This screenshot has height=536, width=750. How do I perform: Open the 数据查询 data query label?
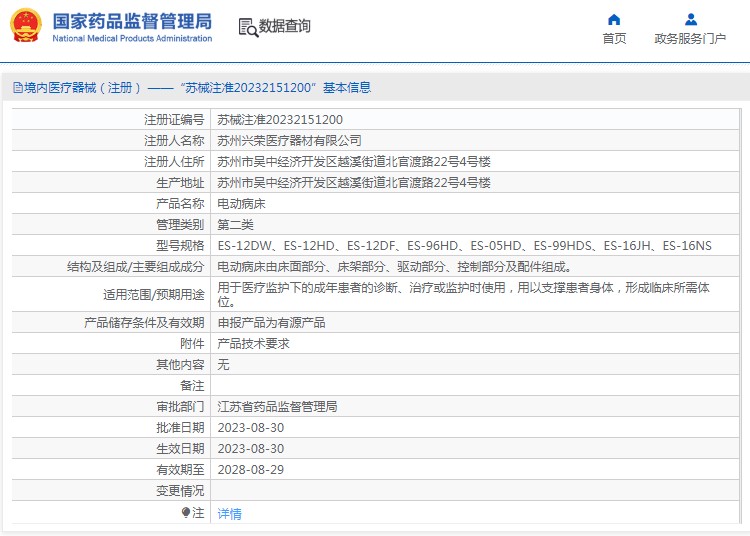coord(285,26)
